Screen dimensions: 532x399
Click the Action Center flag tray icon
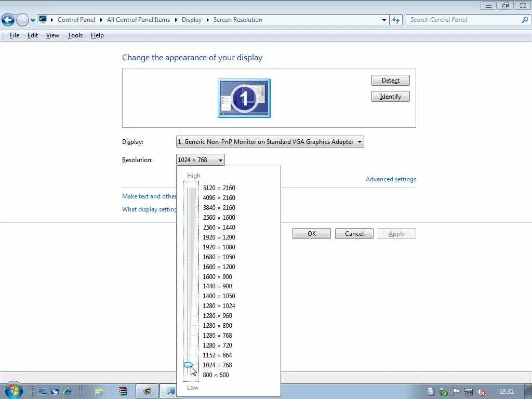click(x=456, y=392)
